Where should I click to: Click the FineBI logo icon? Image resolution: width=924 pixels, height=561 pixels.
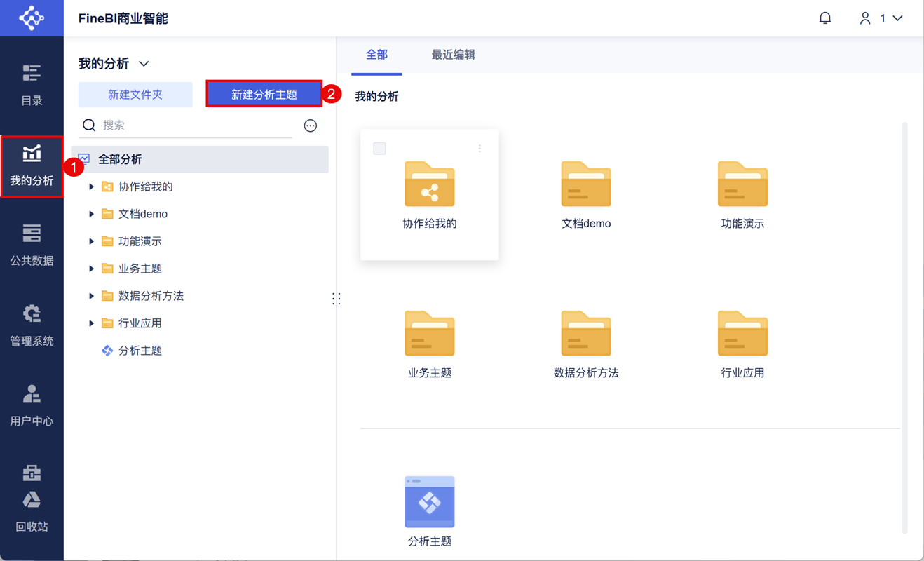32,18
